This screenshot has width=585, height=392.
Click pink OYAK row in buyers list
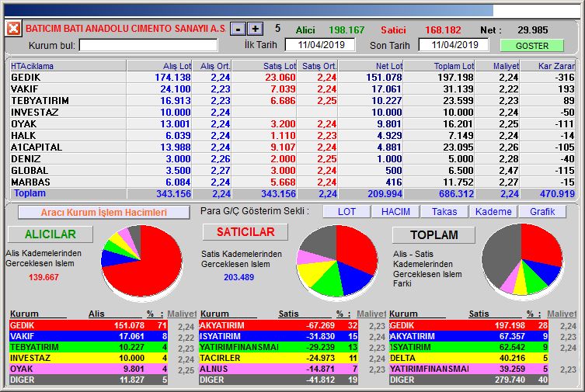(x=89, y=369)
